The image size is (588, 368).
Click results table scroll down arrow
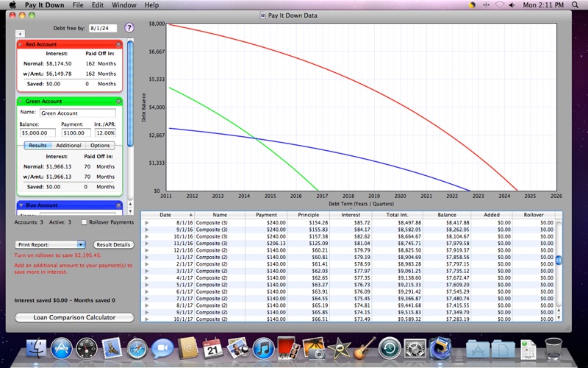pos(559,318)
